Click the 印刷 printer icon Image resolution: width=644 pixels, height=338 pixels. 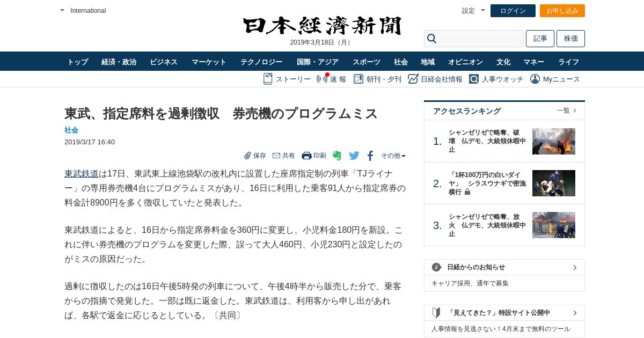(x=306, y=156)
